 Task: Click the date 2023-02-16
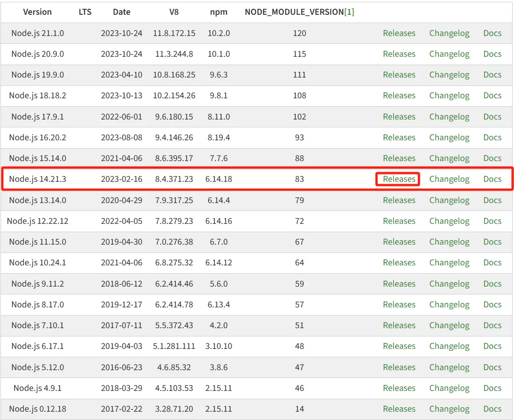122,179
